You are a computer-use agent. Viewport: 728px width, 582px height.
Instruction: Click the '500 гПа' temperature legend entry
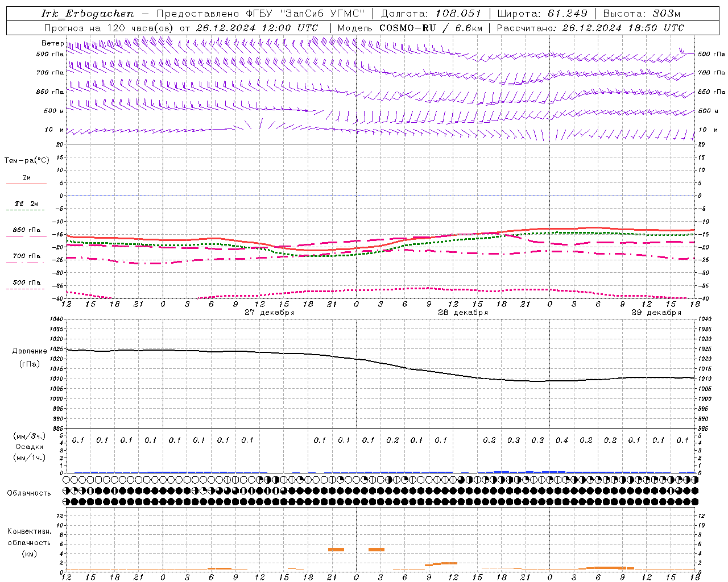coord(27,282)
